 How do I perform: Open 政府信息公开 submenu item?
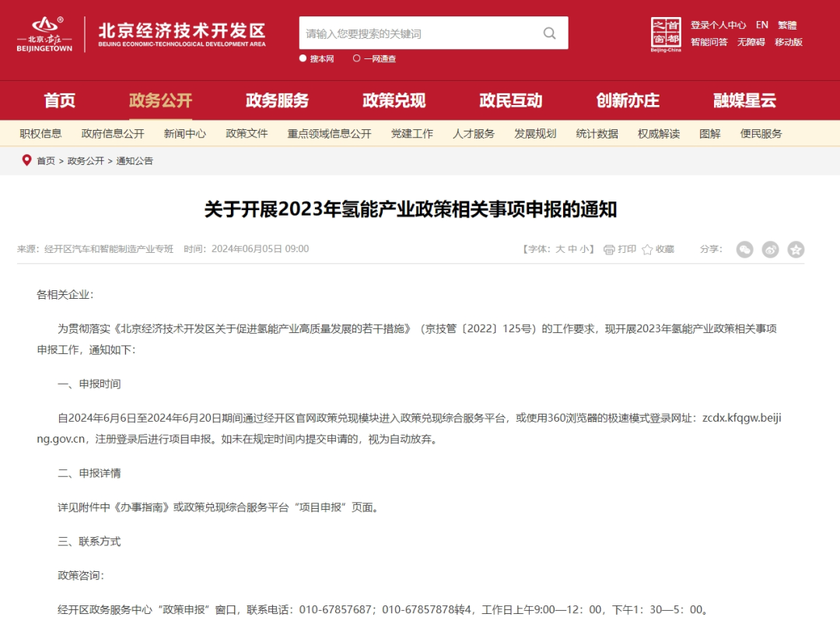pyautogui.click(x=113, y=133)
